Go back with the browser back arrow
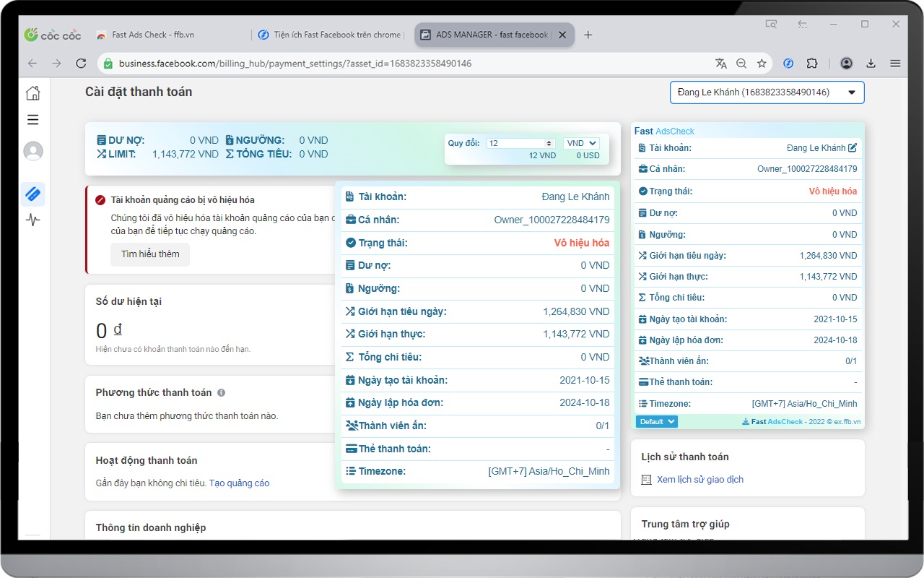This screenshot has height=578, width=924. [32, 64]
